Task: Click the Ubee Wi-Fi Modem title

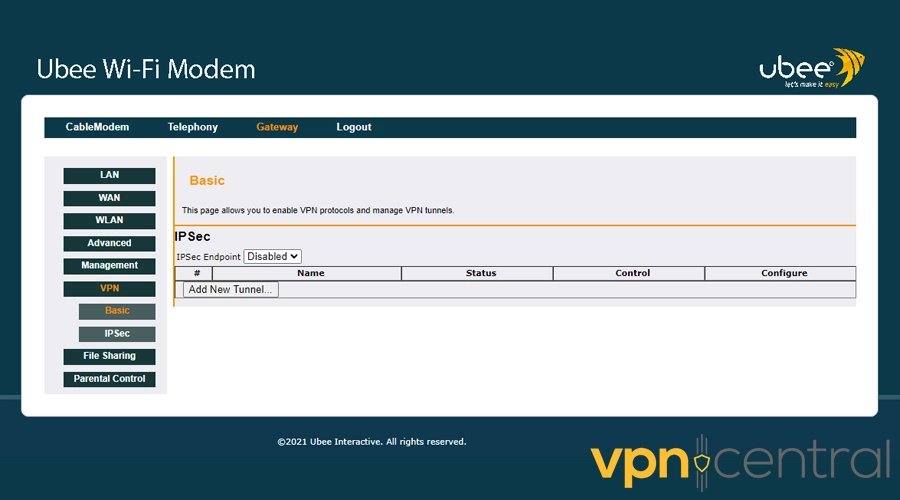Action: (146, 69)
